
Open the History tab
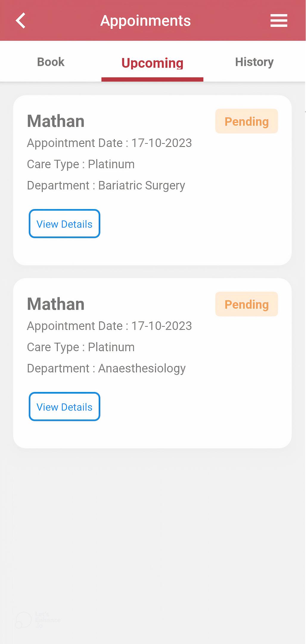[x=254, y=62]
